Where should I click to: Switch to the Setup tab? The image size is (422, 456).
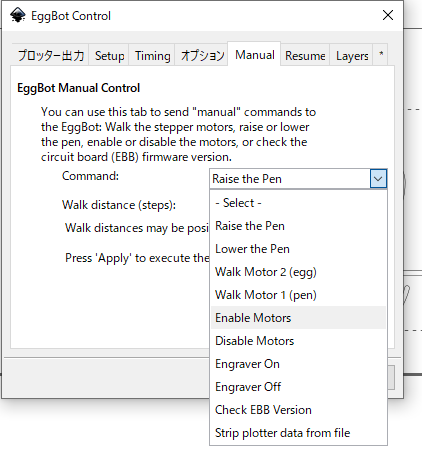pos(109,56)
